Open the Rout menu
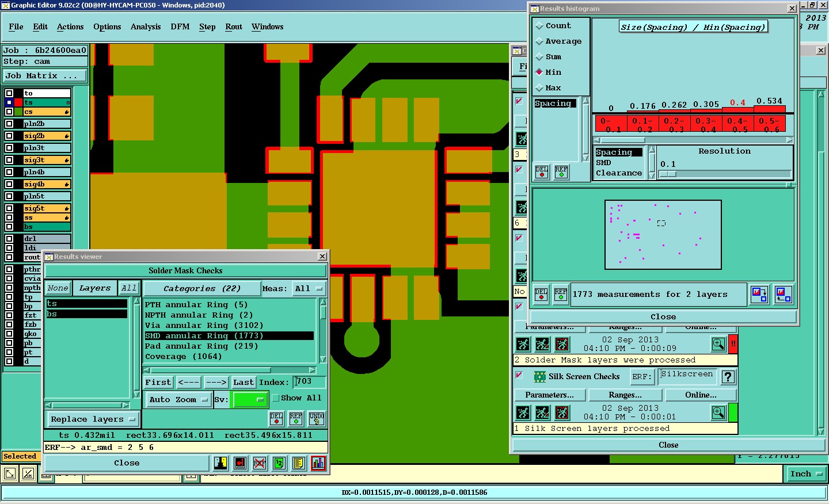Screen dimensions: 829x504 pyautogui.click(x=234, y=27)
